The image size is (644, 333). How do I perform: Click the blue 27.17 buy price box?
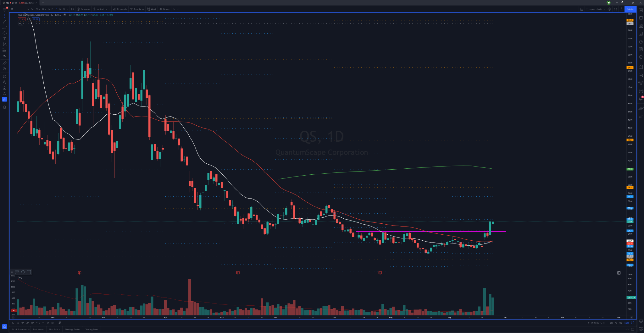coord(36,19)
